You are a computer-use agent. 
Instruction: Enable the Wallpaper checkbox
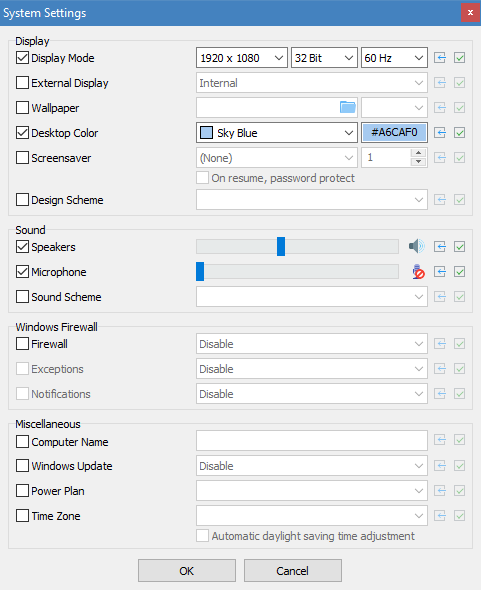22,108
